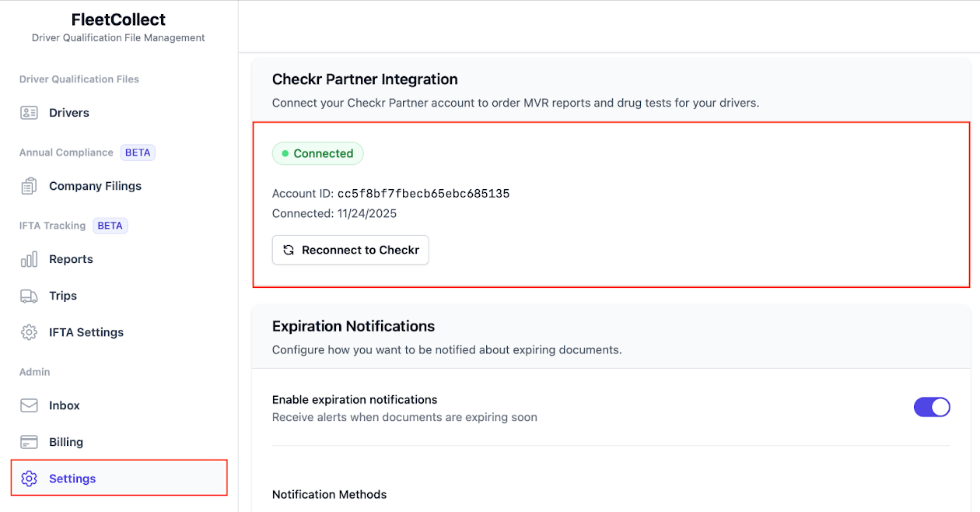Click Driver Qualification Files section label
This screenshot has width=980, height=512.
[79, 79]
